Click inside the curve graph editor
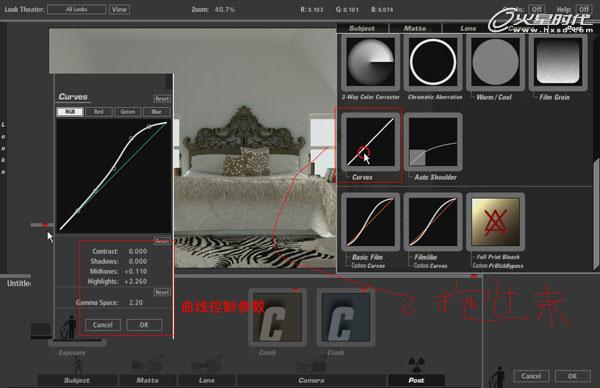 coord(114,176)
